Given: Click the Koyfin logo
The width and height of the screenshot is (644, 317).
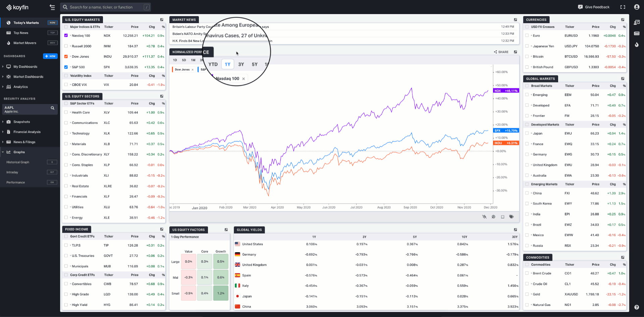Looking at the screenshot, I should pos(17,7).
